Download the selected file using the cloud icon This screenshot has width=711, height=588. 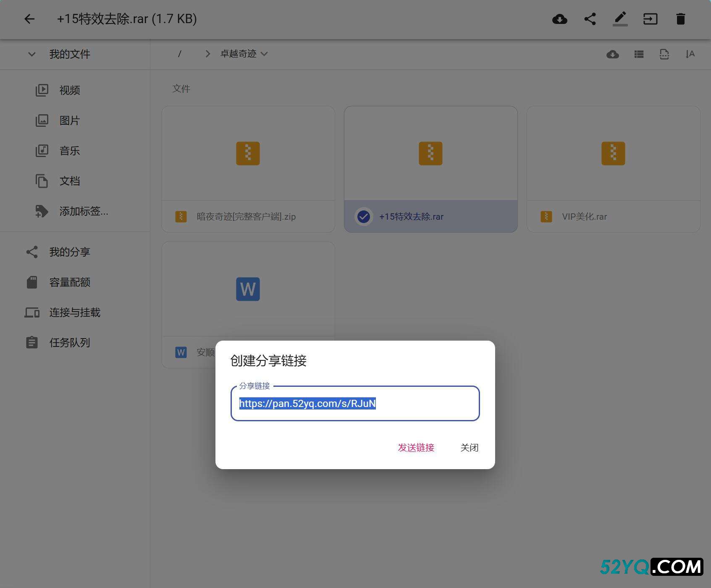pos(559,19)
